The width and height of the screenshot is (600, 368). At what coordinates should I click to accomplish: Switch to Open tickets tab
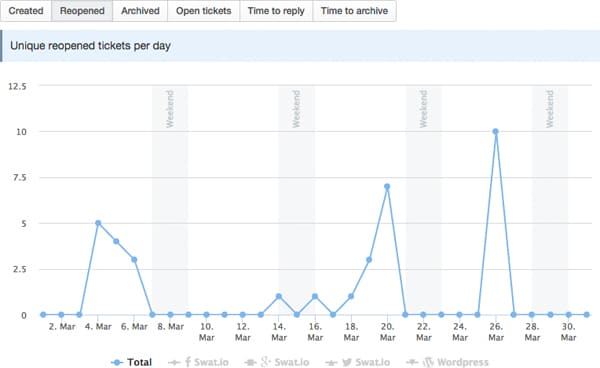[x=204, y=11]
